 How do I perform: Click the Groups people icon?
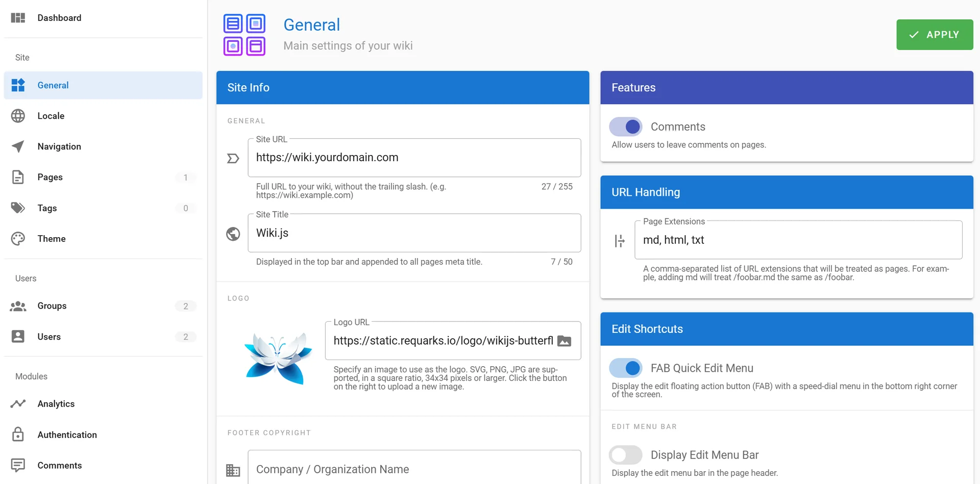click(x=18, y=306)
